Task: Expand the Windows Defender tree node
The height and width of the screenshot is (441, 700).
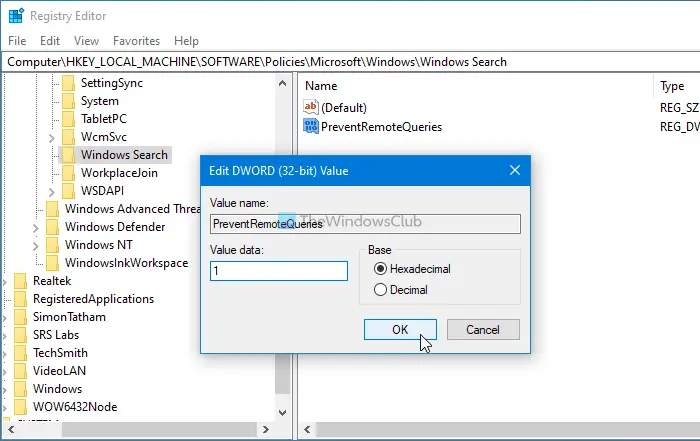Action: coord(36,228)
